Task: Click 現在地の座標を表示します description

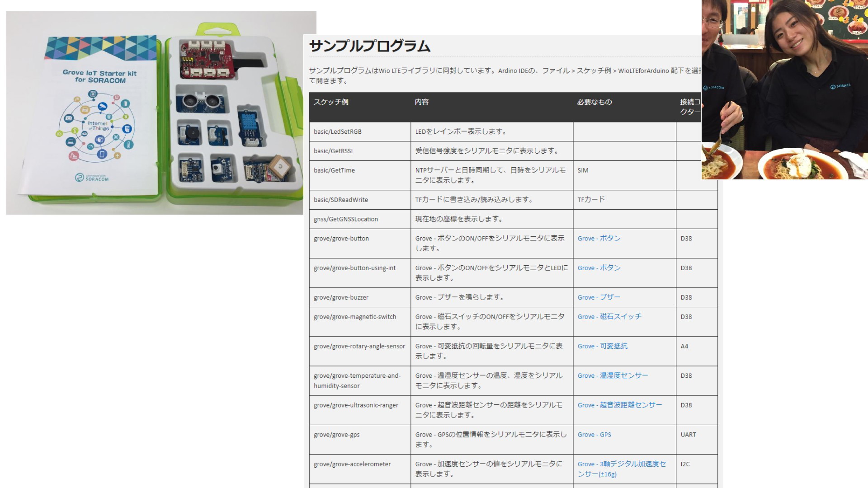Action: (459, 219)
